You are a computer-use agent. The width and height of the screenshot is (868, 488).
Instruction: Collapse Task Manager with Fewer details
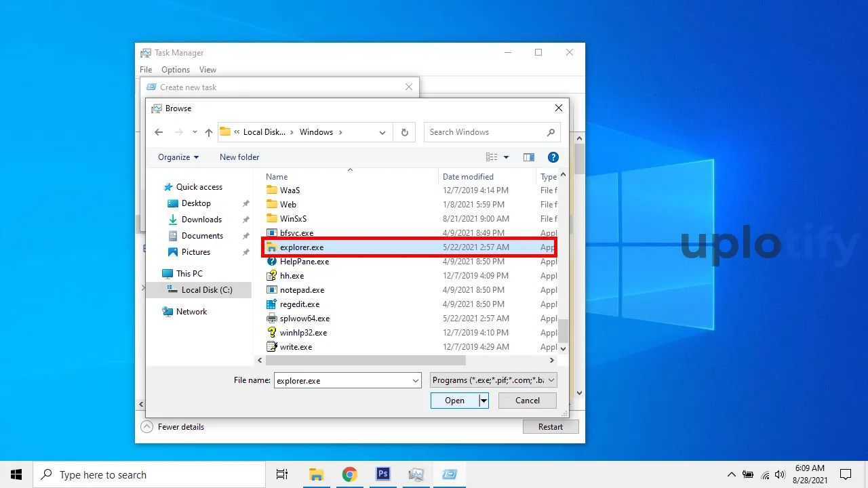pos(173,427)
